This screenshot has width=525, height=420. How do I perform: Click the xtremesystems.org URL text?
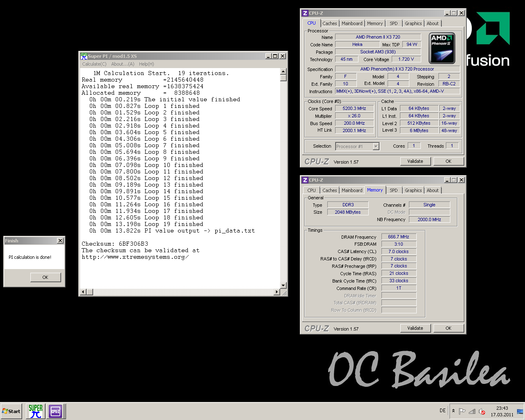coord(135,257)
